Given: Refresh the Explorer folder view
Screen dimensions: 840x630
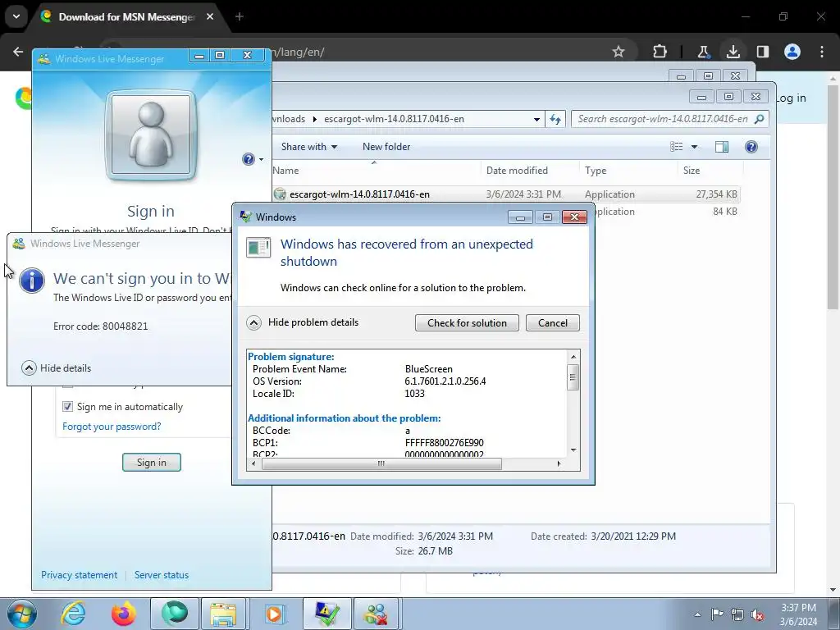Looking at the screenshot, I should click(555, 119).
